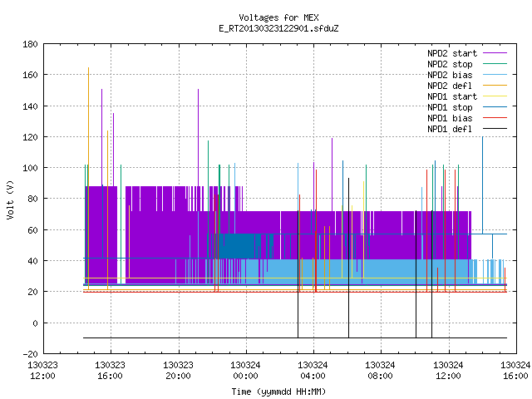The height and width of the screenshot is (399, 532).
Task: Click the black line sample beside NPD1 defl
Action: click(495, 129)
